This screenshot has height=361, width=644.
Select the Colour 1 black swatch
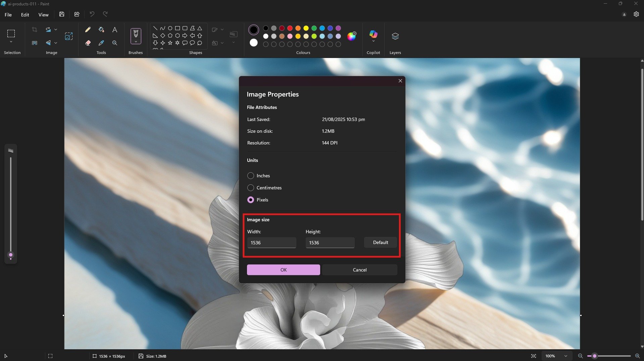click(x=254, y=30)
